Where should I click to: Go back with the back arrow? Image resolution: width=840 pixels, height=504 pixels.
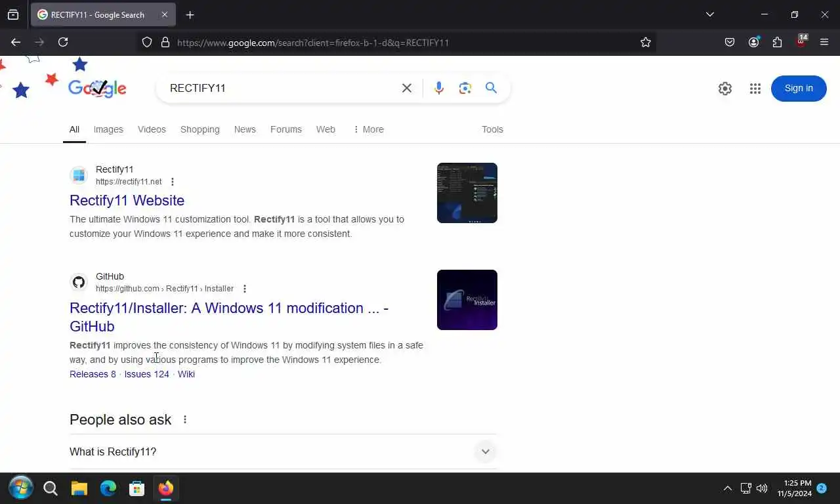pyautogui.click(x=16, y=42)
